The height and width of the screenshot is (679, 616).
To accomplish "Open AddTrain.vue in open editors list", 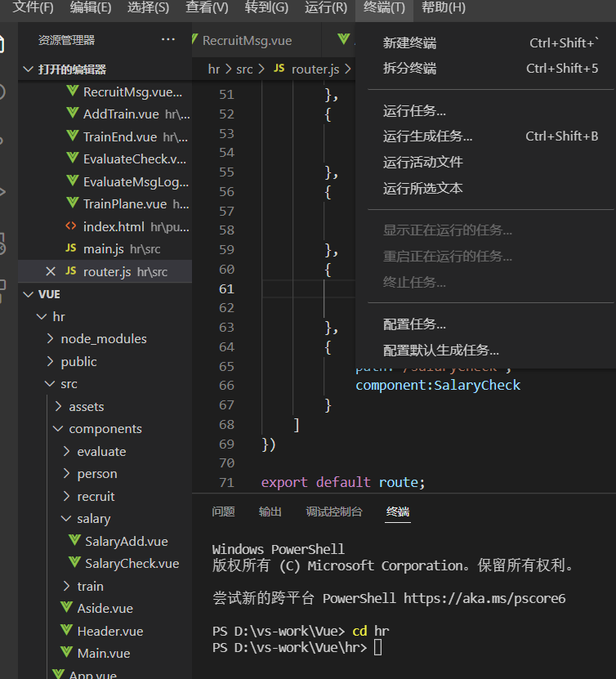I will pos(121,114).
